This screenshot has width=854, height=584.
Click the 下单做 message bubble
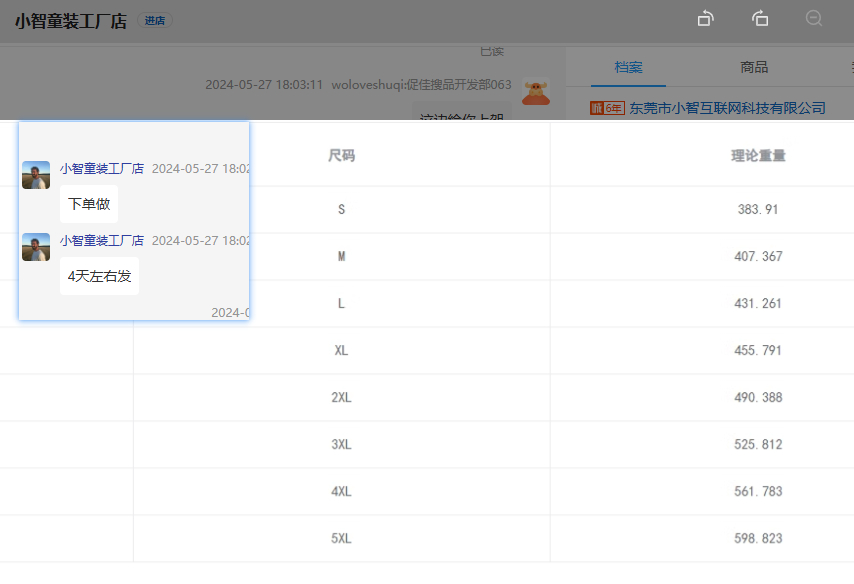(x=89, y=204)
